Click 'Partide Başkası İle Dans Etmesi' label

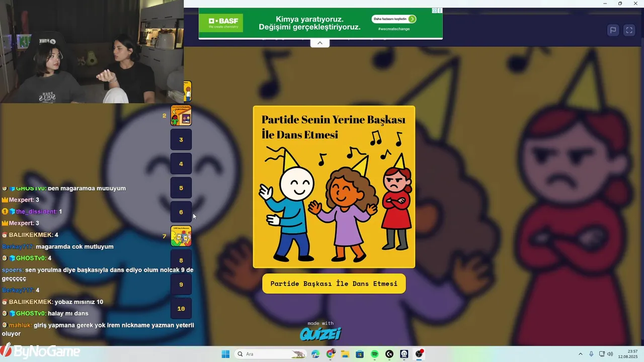click(334, 284)
